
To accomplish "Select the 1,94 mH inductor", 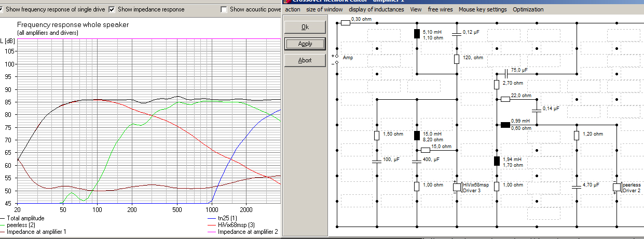I will [x=497, y=161].
